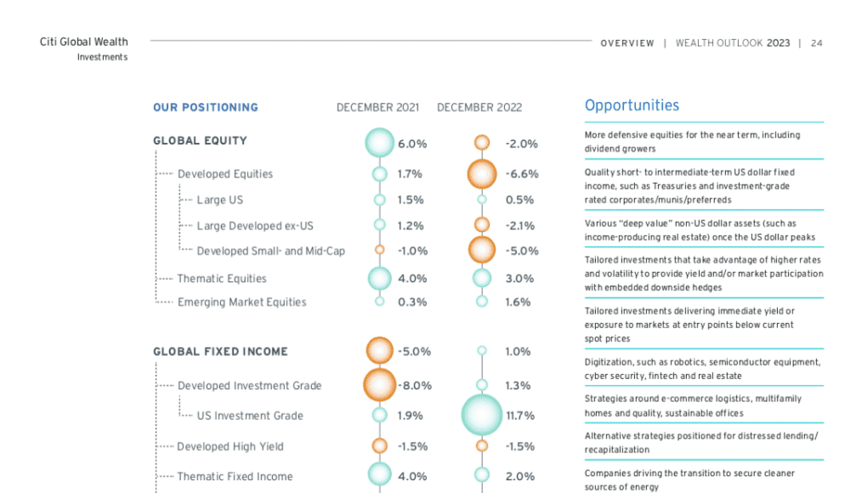This screenshot has height=493, width=868.
Task: Select the Developed Equities -6.6% orange bubble
Action: coord(482,173)
